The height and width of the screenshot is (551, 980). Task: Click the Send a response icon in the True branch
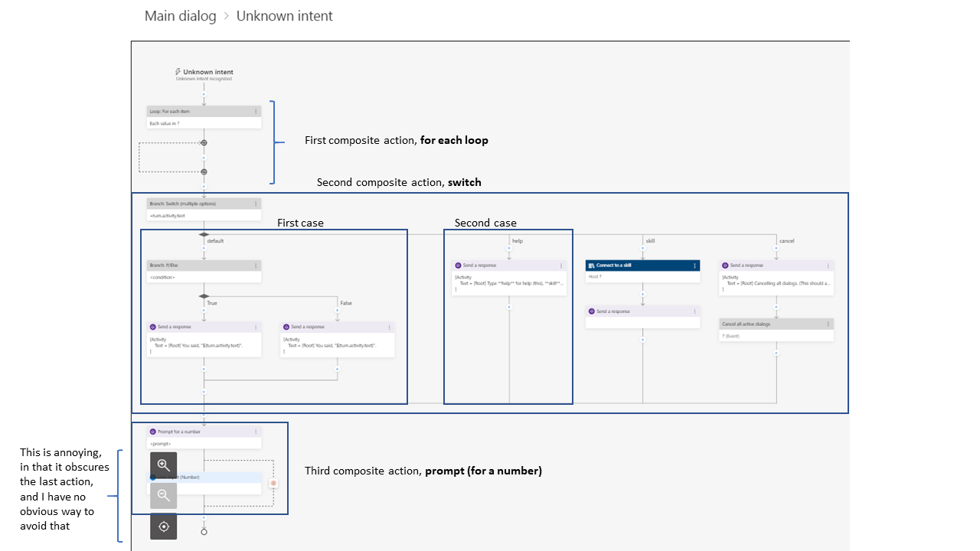click(152, 327)
